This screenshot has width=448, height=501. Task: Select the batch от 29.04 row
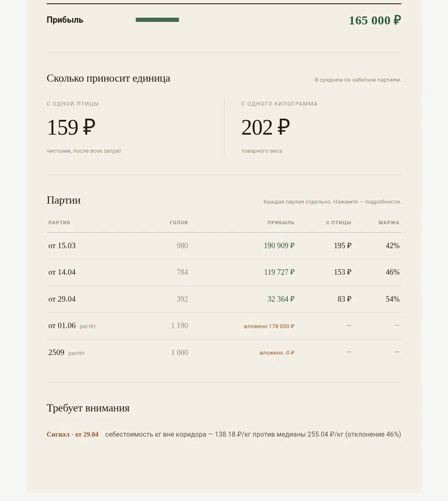coord(224,299)
